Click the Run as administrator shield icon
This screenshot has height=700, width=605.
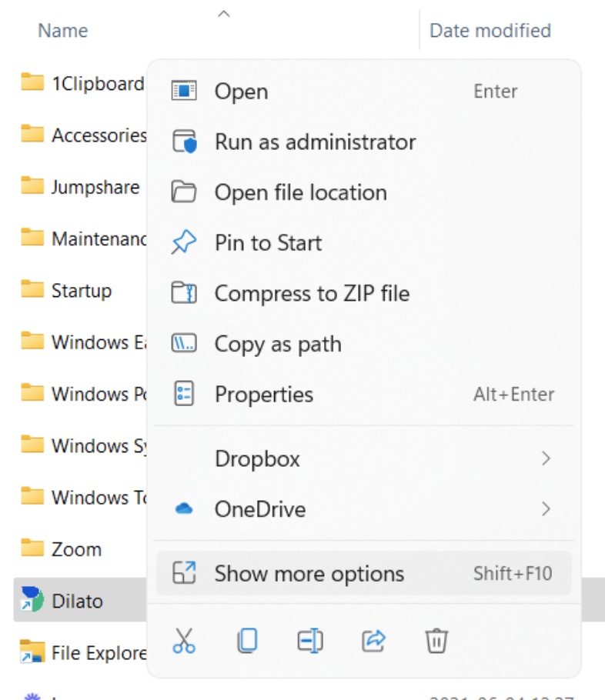(183, 142)
